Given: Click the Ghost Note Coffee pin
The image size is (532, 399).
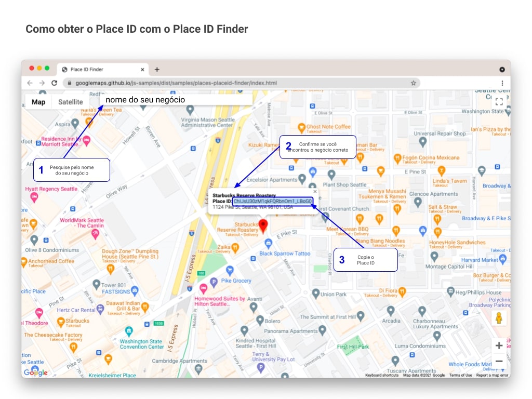Looking at the screenshot, I should [301, 128].
